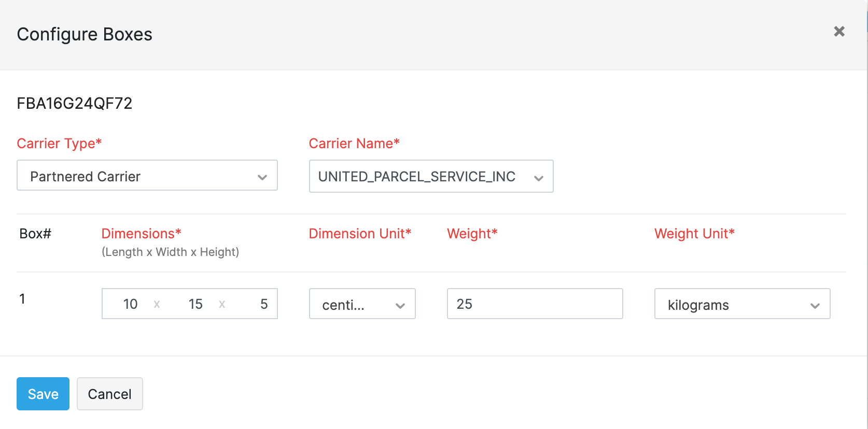The image size is (868, 429).
Task: Save the box configuration
Action: [x=43, y=394]
